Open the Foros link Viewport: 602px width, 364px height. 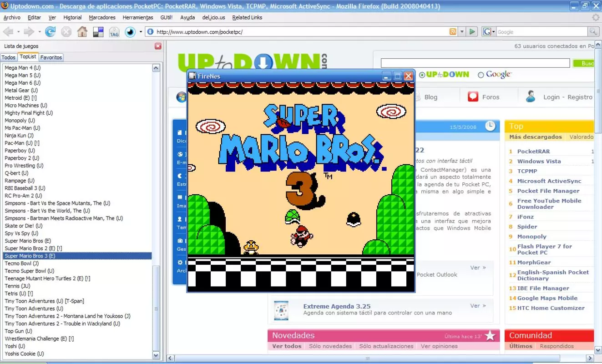491,97
